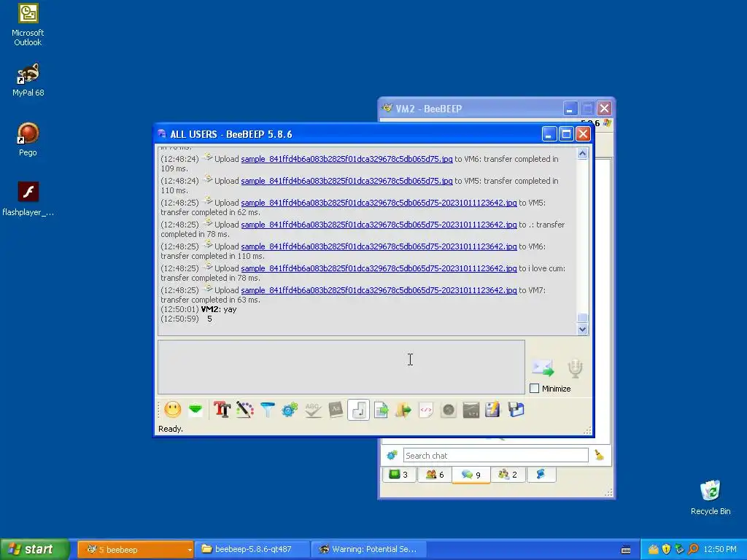Open the Windows start button
The height and width of the screenshot is (560, 747).
pyautogui.click(x=35, y=550)
